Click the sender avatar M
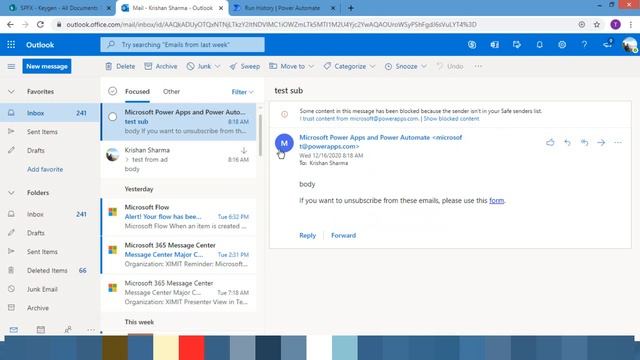The height and width of the screenshot is (360, 640). [x=284, y=143]
